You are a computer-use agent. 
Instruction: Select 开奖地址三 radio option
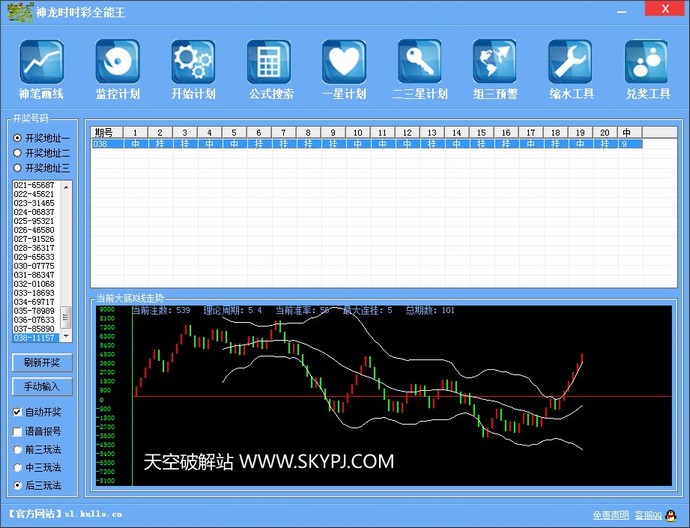17,168
